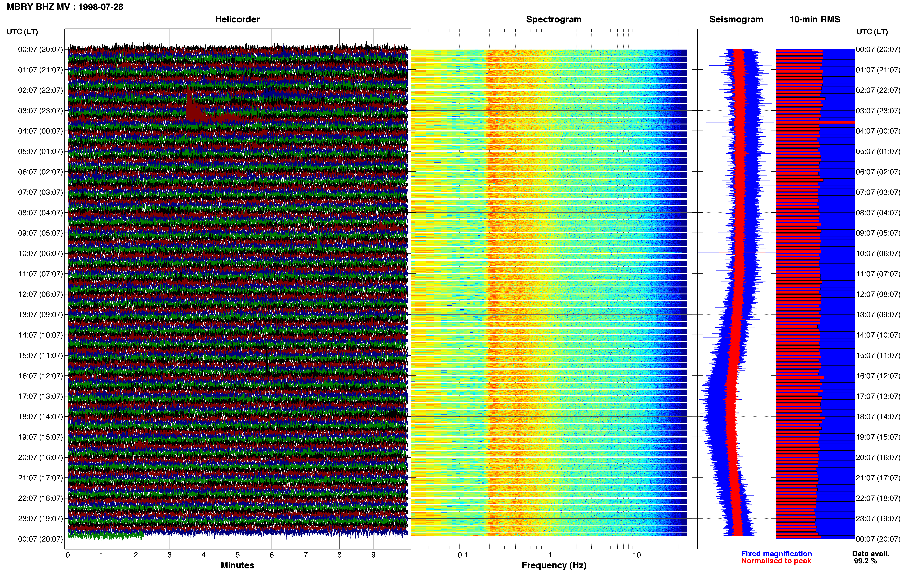This screenshot has width=924, height=578.
Task: Click the '2' tick on the Minutes axis
Action: click(136, 555)
